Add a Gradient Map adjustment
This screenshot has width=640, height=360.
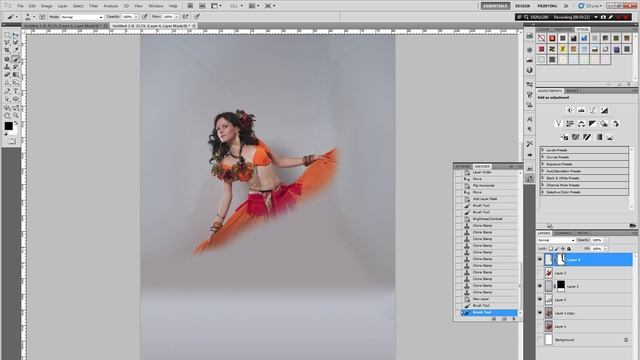click(598, 137)
